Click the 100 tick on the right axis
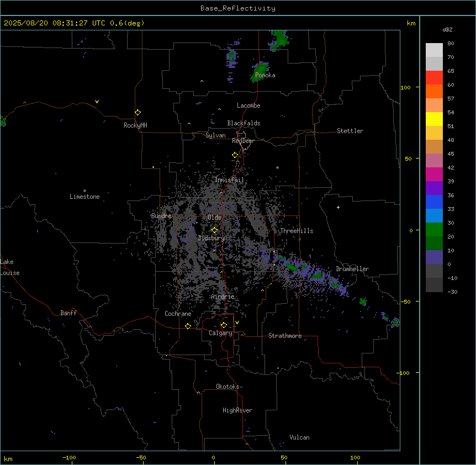Image resolution: width=476 pixels, height=465 pixels. tap(405, 87)
